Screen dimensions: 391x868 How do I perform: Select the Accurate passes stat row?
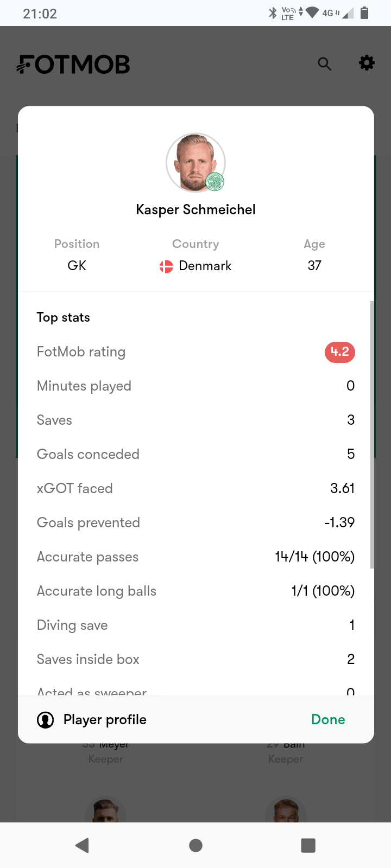pyautogui.click(x=195, y=557)
